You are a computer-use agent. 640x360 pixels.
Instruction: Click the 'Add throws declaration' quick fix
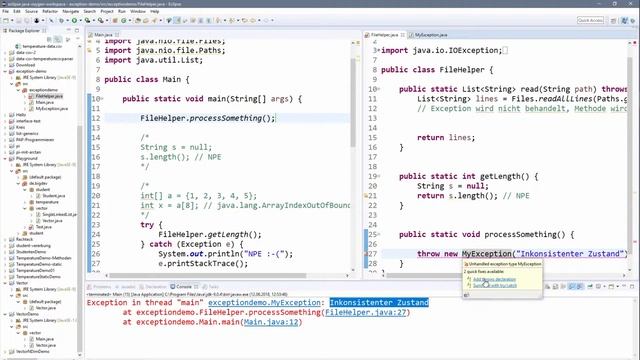pos(494,279)
